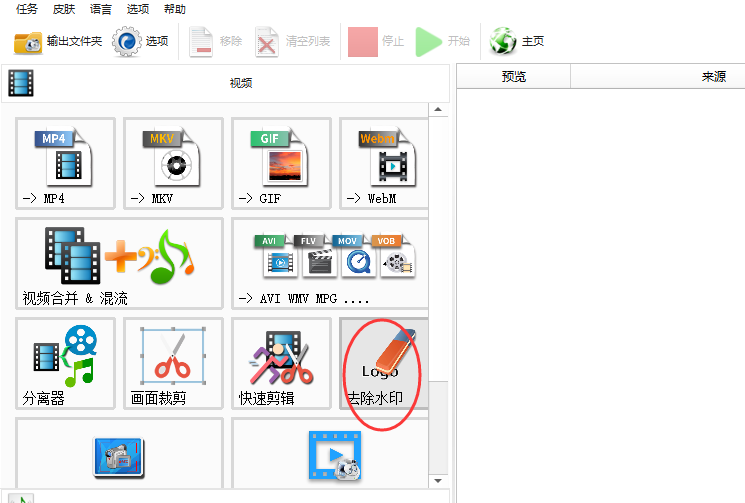Viewport: 745px width, 503px height.
Task: Click the screen recorder camcorder tile
Action: [119, 453]
